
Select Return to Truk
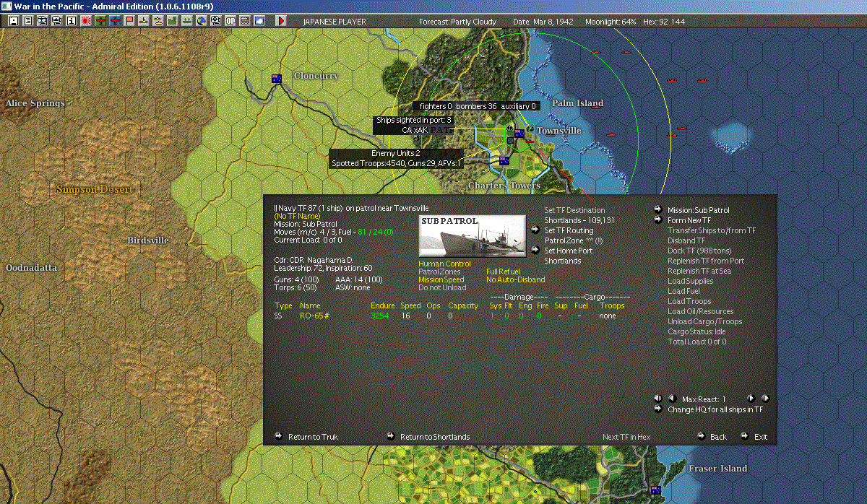click(x=313, y=437)
